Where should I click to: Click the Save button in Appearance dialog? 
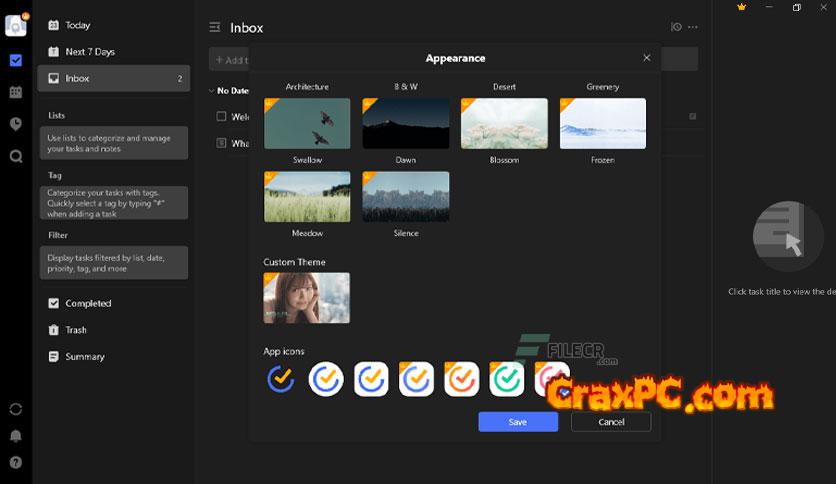click(x=518, y=422)
